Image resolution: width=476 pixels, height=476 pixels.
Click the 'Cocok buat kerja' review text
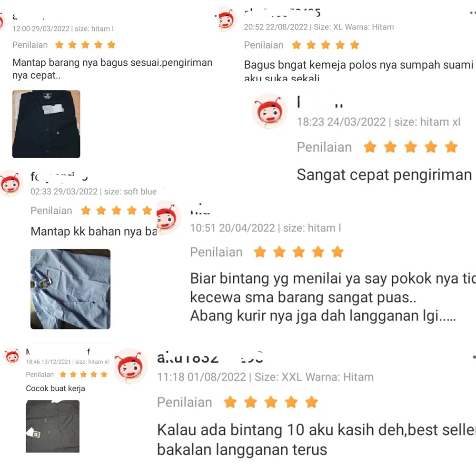coord(56,388)
